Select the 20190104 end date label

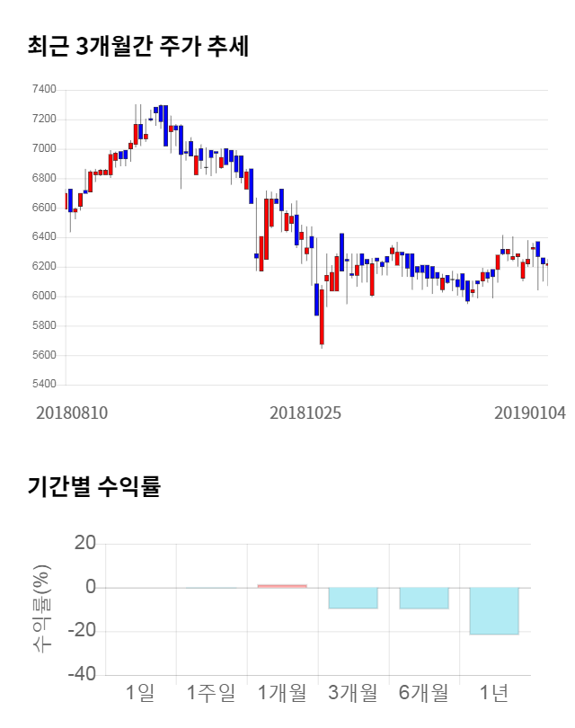[530, 413]
